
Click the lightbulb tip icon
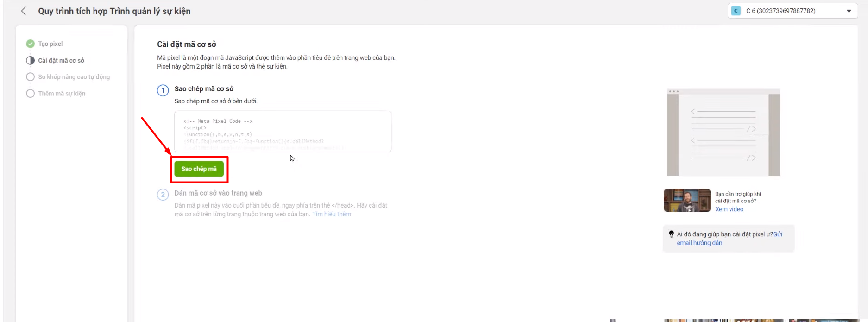pyautogui.click(x=671, y=234)
